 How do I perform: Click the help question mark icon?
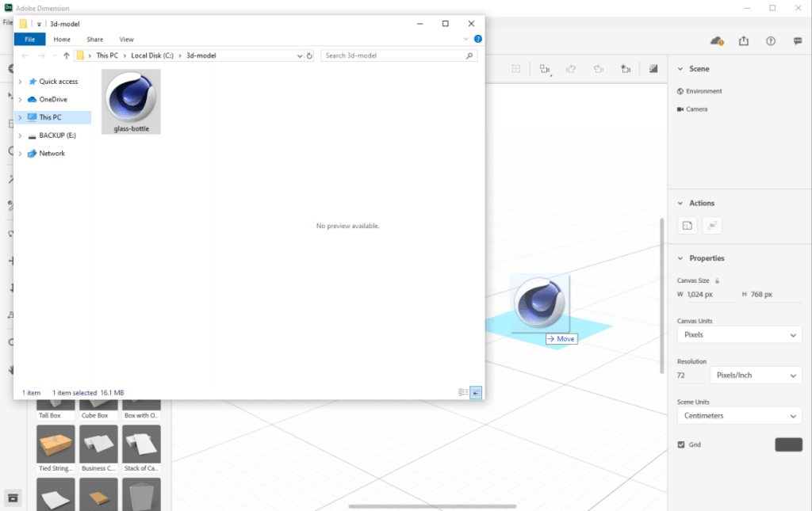pyautogui.click(x=770, y=40)
